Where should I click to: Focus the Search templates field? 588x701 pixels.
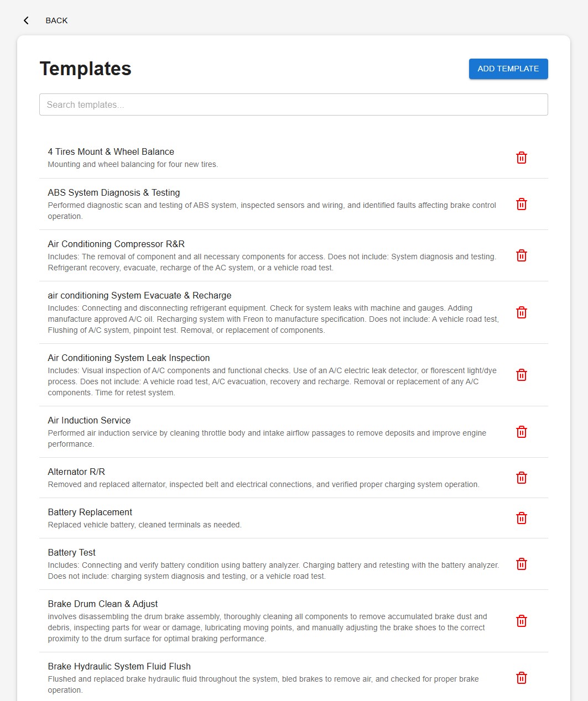(293, 104)
